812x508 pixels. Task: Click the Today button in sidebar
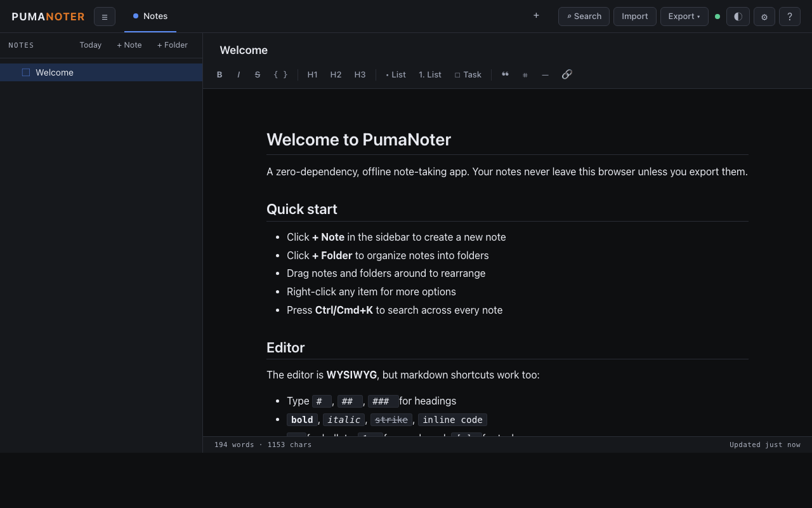click(x=91, y=45)
